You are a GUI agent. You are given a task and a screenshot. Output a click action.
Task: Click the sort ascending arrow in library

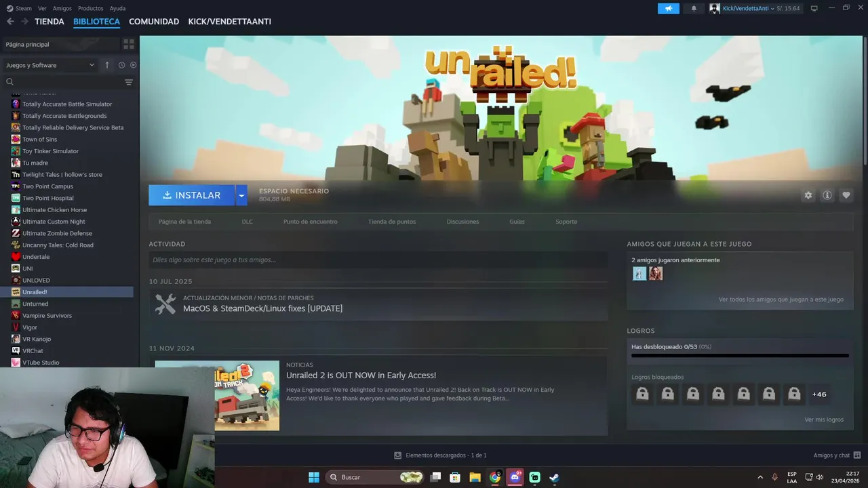tap(106, 65)
